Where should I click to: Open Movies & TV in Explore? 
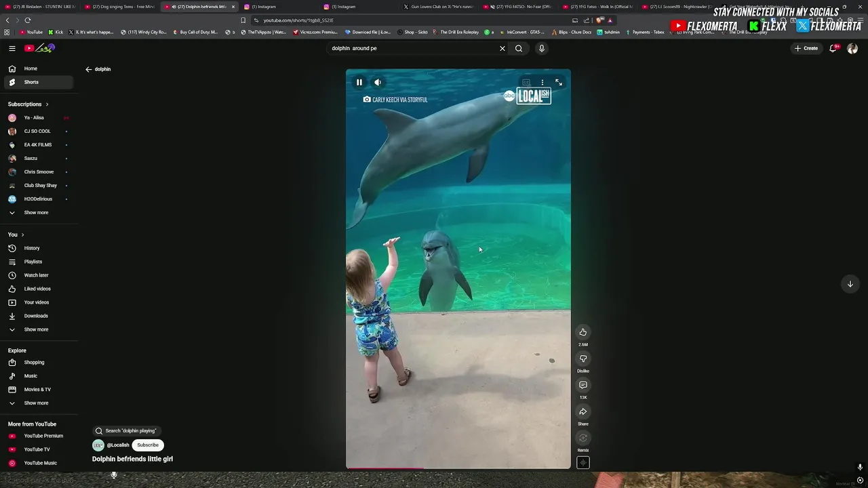39,390
